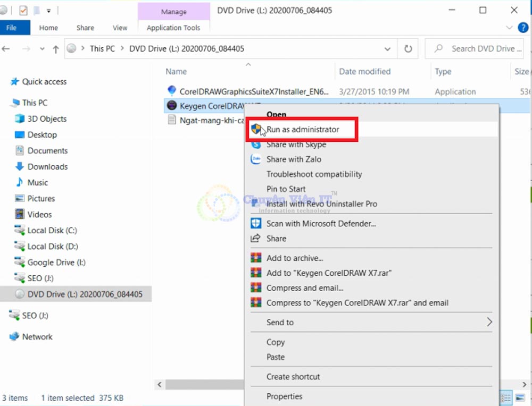Open the File menu
532x406 pixels.
12,28
